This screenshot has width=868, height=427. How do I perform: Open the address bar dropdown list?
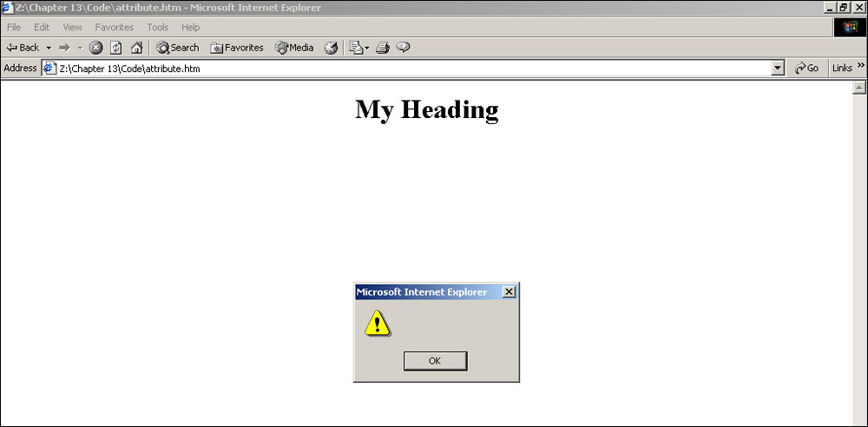pyautogui.click(x=778, y=68)
